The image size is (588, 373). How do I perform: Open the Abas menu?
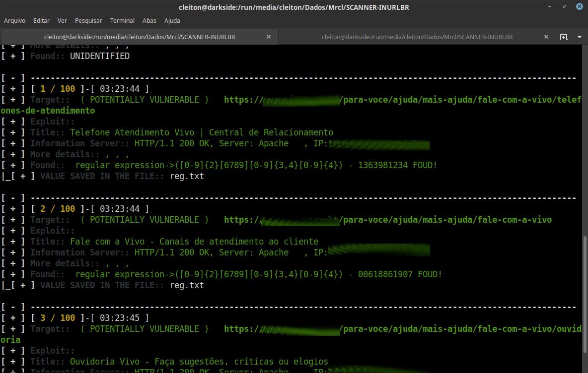(x=149, y=20)
